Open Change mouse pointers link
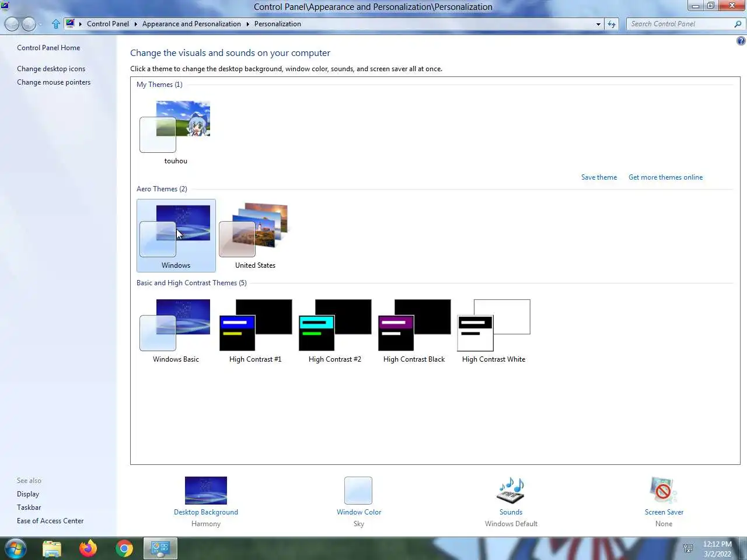747x560 pixels. coord(54,82)
